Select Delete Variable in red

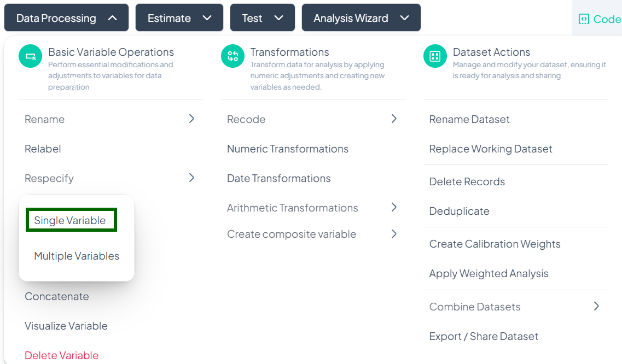coord(62,355)
